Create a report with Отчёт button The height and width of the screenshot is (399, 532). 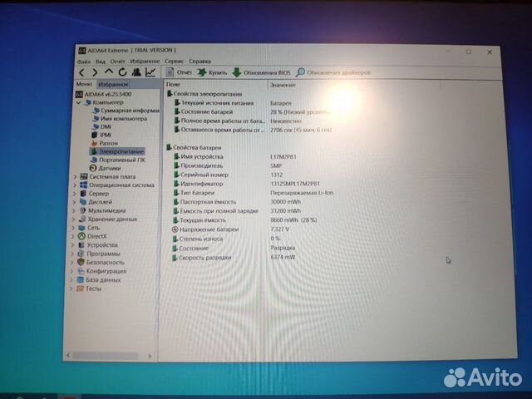point(179,72)
